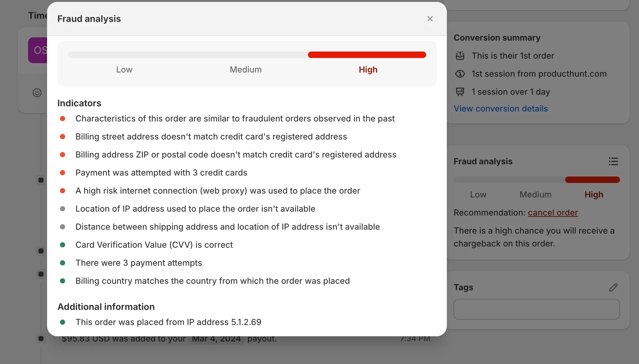
Task: Click the cancel order recommendation link
Action: click(x=553, y=213)
